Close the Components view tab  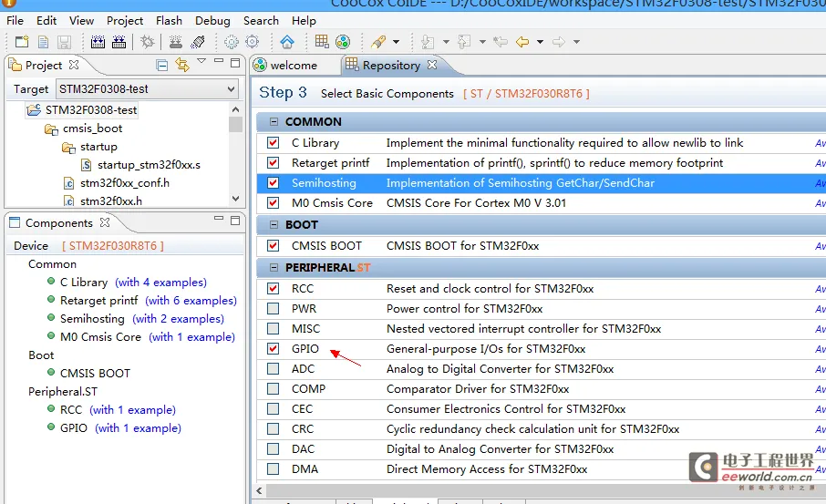[x=105, y=222]
